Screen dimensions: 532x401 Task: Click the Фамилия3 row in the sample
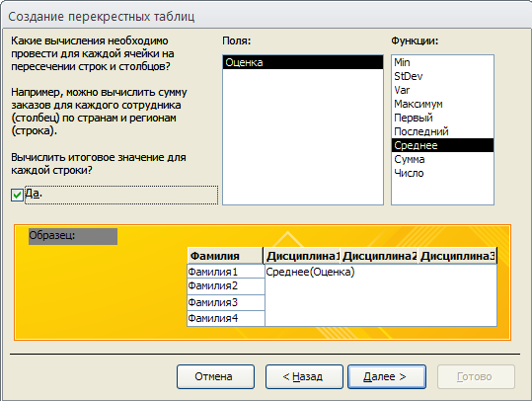click(226, 302)
